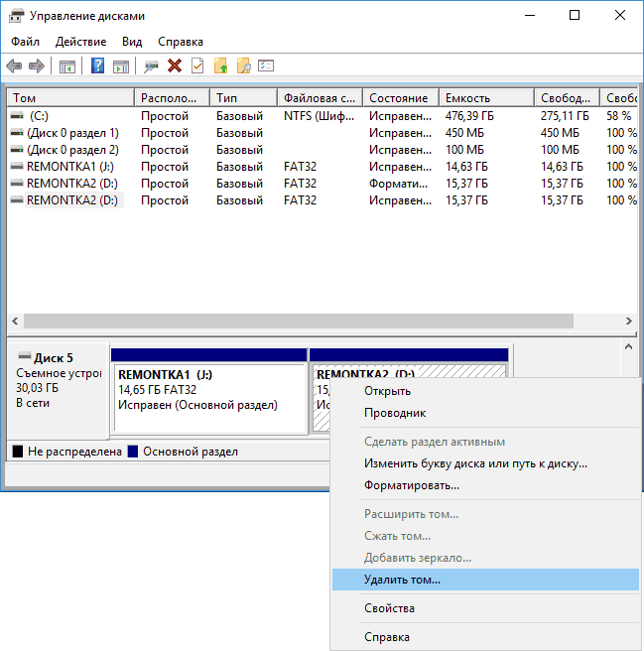Sort by the Емкость column header
This screenshot has height=651, width=644.
(x=486, y=98)
